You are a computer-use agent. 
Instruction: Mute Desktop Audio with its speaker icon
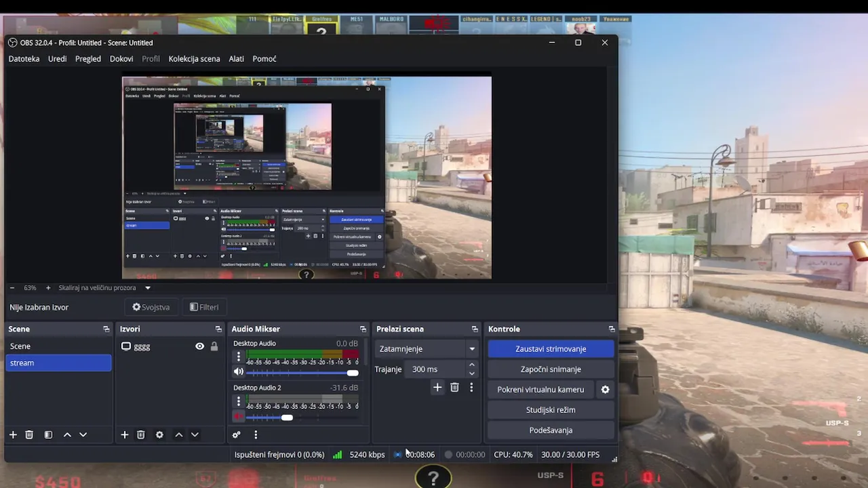(239, 372)
